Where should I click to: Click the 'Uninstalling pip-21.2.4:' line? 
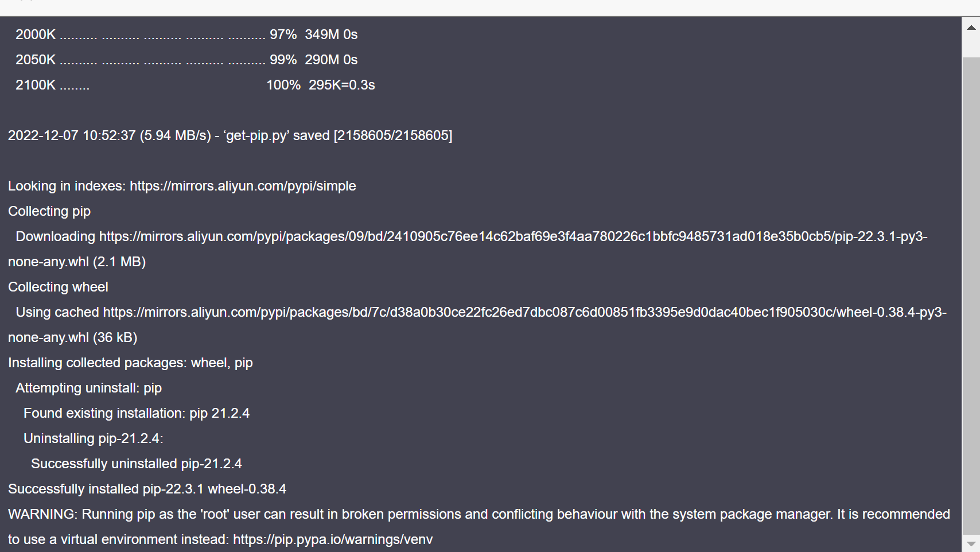point(93,438)
